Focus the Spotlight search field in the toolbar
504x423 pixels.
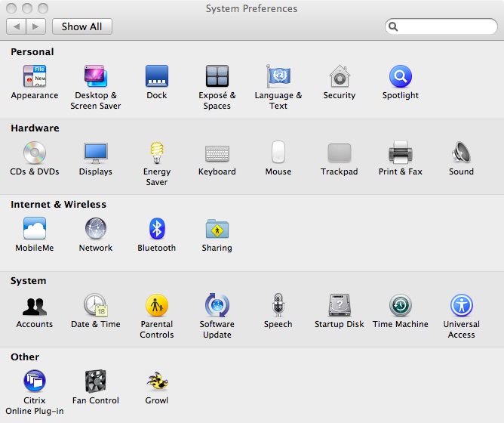click(441, 26)
